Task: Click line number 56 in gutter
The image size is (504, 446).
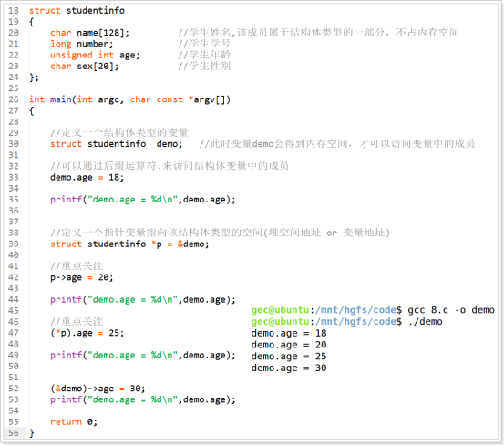Action: [x=14, y=433]
